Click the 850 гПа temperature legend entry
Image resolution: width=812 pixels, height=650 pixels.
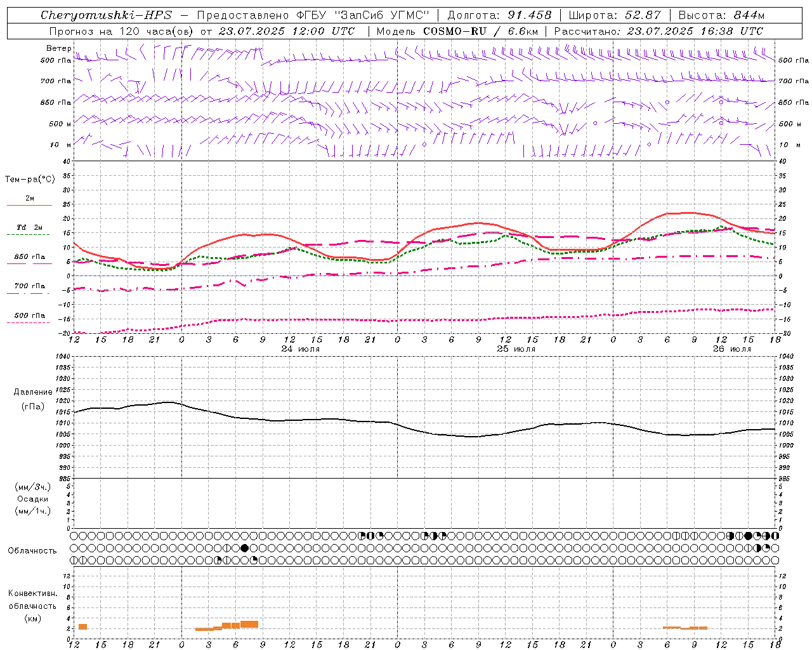coord(30,257)
